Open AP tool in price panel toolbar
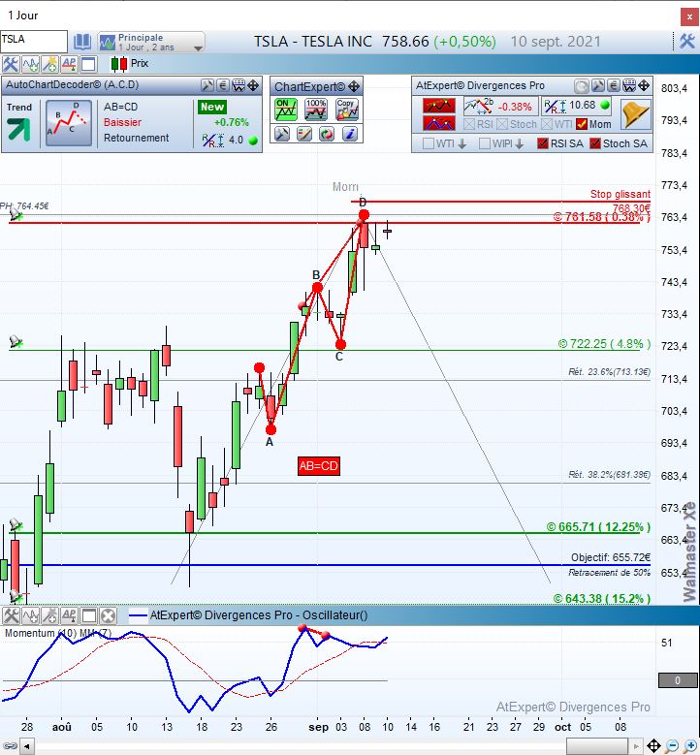 [x=69, y=64]
